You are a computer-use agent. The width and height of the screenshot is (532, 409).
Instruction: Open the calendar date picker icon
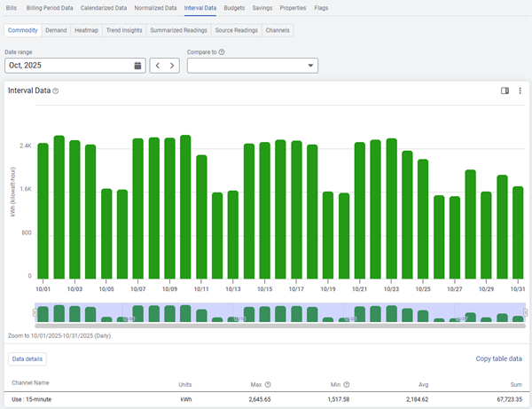[137, 66]
